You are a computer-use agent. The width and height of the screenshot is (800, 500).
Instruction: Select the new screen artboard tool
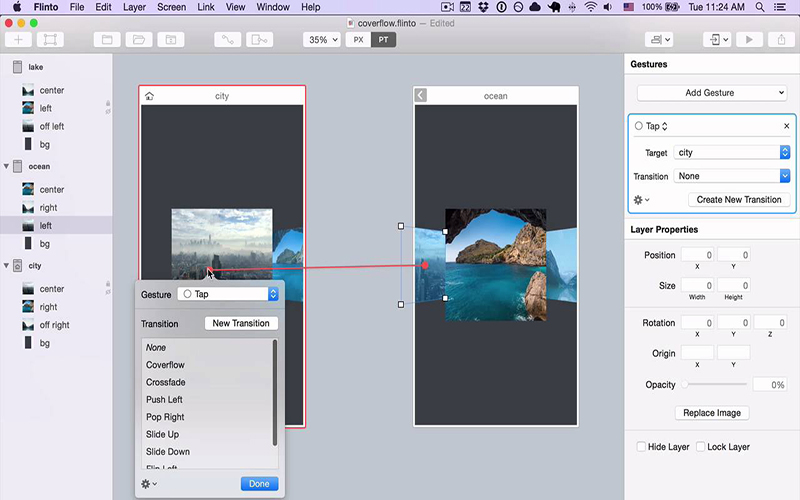pos(50,40)
